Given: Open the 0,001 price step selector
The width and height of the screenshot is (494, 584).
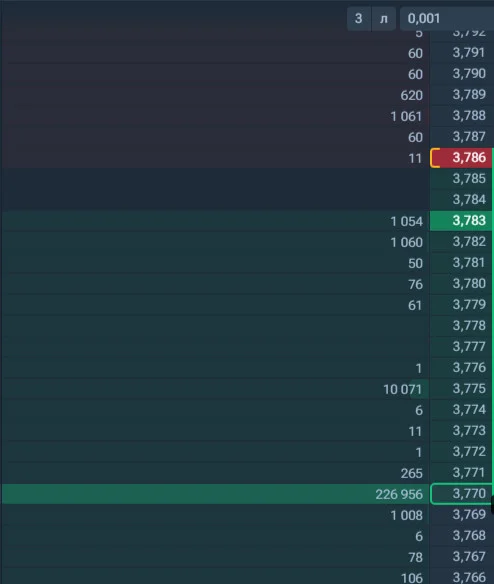Looking at the screenshot, I should tap(447, 18).
